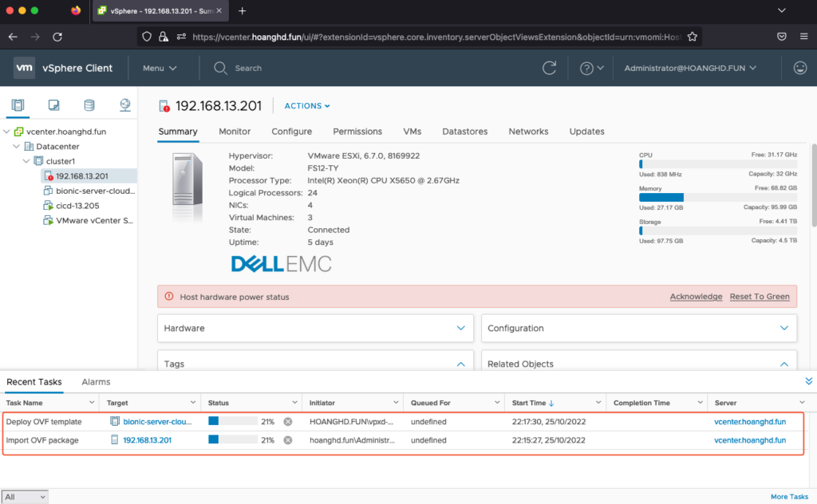Sort by Start Time column header
The image size is (817, 504).
coord(532,403)
